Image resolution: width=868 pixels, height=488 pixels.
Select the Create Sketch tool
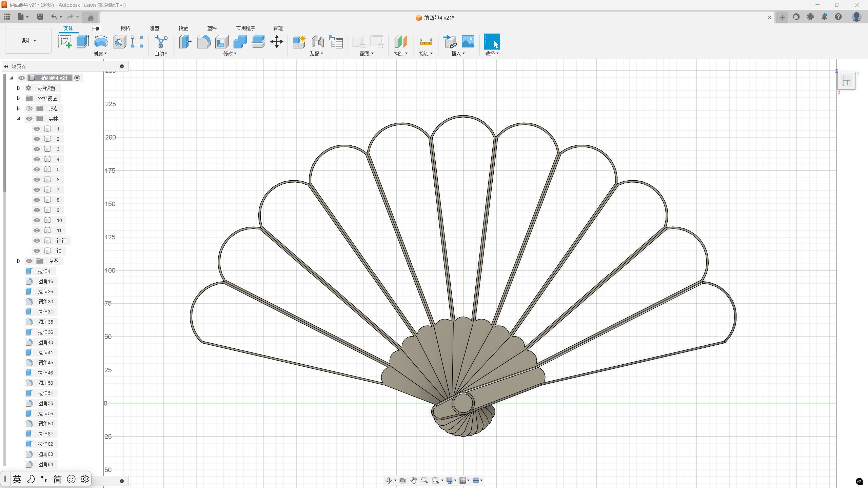[x=64, y=42]
